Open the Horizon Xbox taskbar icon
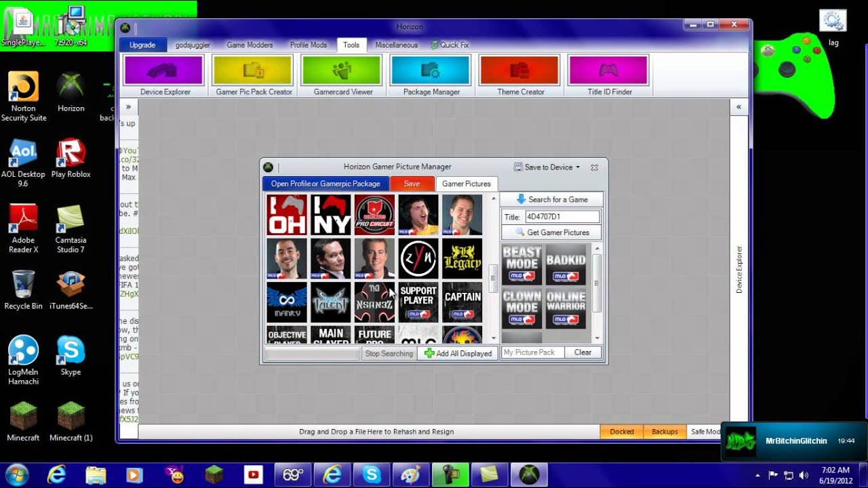 click(529, 474)
